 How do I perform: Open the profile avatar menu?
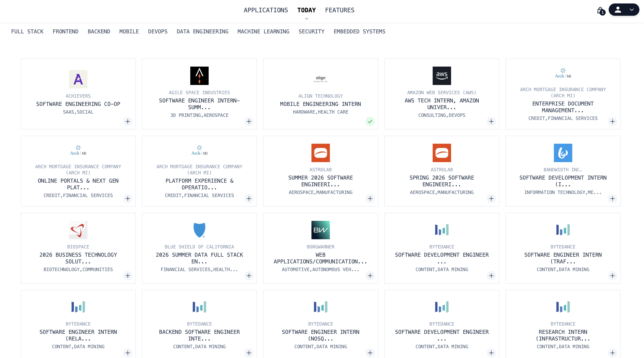[618, 10]
